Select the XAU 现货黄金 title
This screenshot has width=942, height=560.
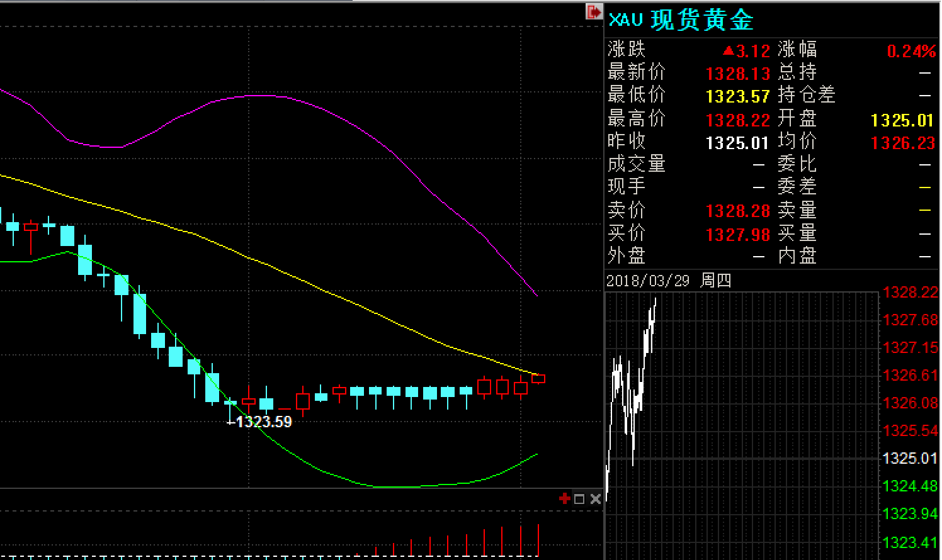(x=681, y=20)
